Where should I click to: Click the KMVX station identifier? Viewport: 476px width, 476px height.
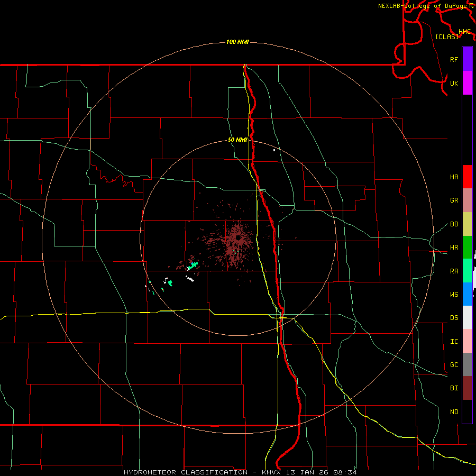click(x=272, y=472)
